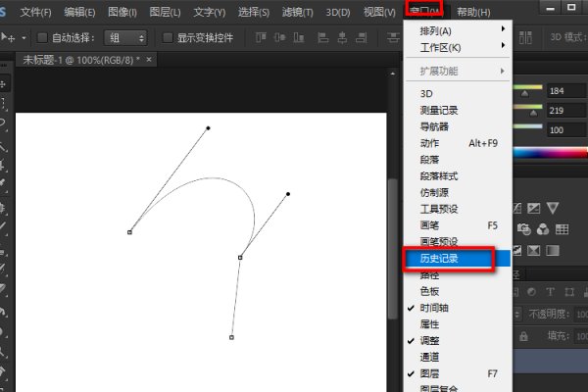Enable the 显示变换控件 checkbox
The height and width of the screenshot is (392, 588).
(168, 37)
